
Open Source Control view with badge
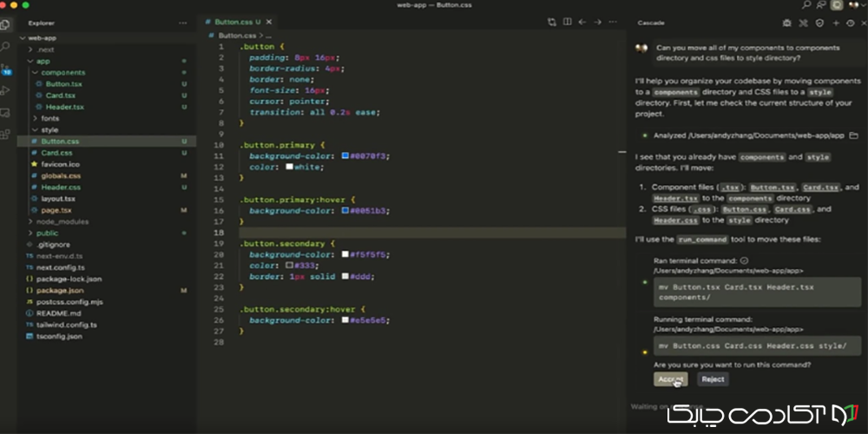[7, 69]
